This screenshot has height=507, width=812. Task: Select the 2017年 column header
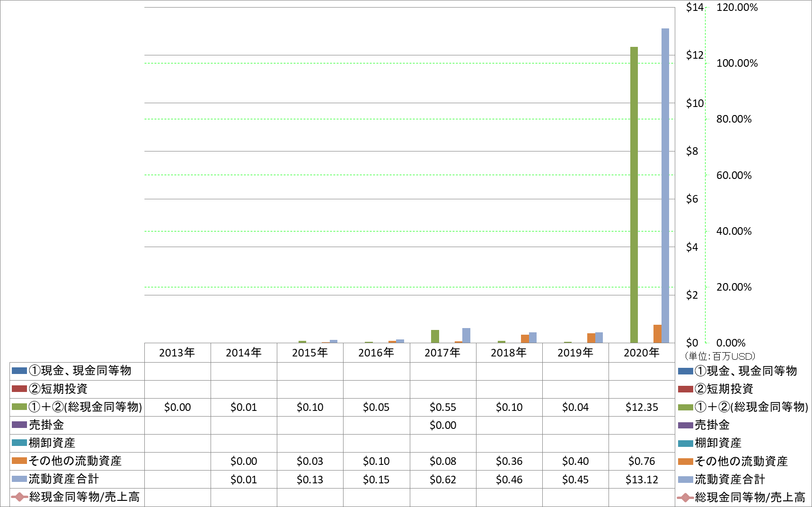443,353
